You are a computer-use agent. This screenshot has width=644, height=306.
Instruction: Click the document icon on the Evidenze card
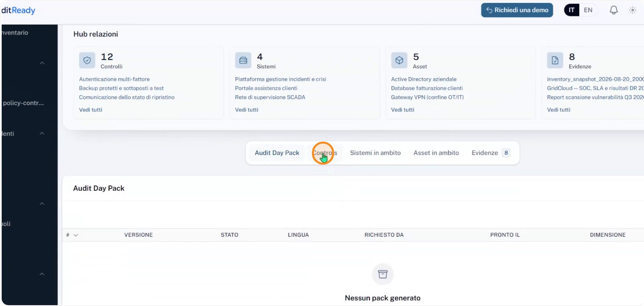tap(555, 60)
